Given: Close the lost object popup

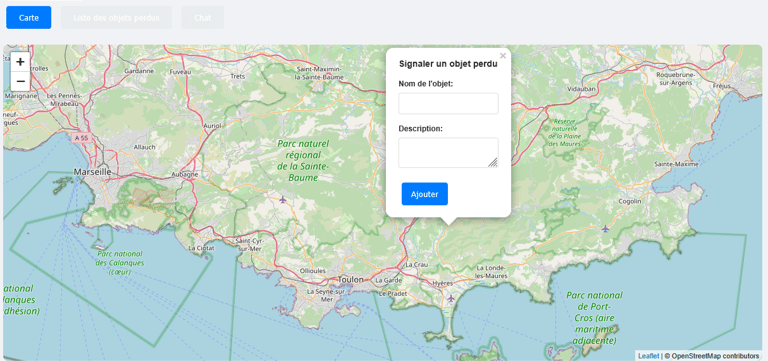Looking at the screenshot, I should point(503,56).
